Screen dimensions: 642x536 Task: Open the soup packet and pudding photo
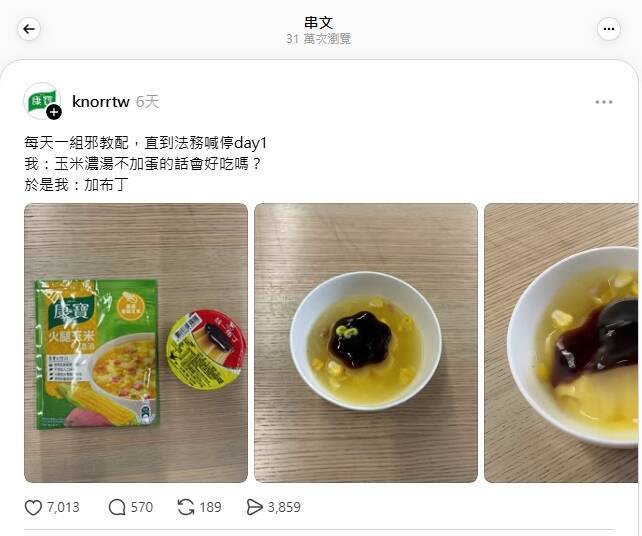(136, 343)
